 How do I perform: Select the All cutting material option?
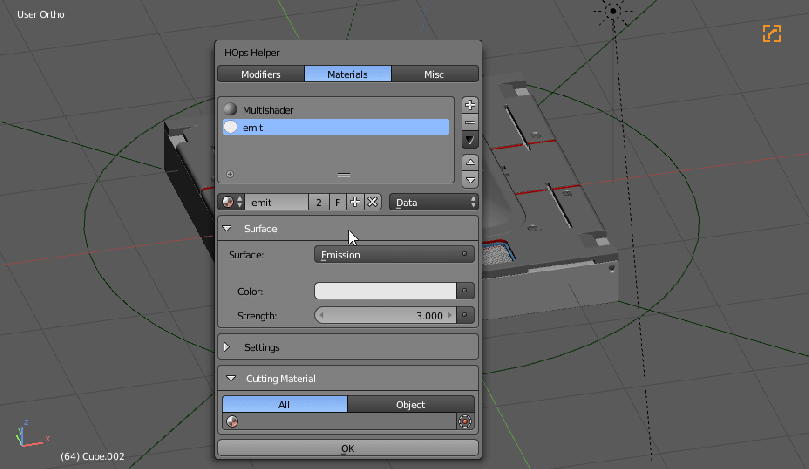(285, 404)
